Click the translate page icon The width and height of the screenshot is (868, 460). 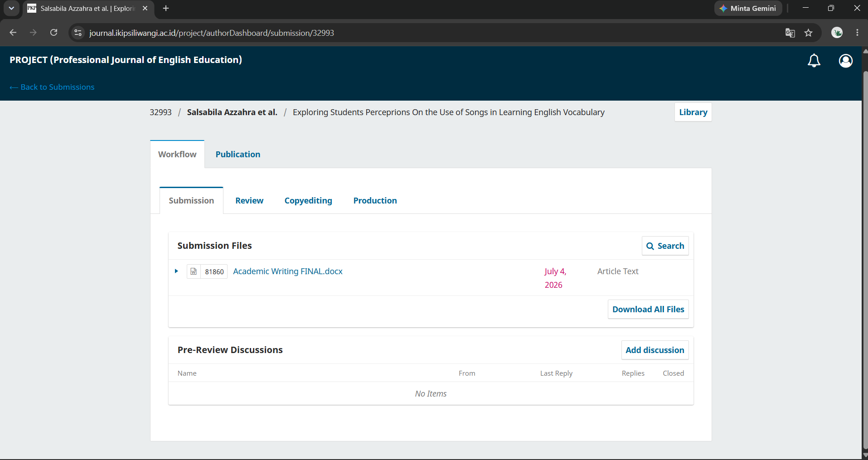[x=790, y=33]
